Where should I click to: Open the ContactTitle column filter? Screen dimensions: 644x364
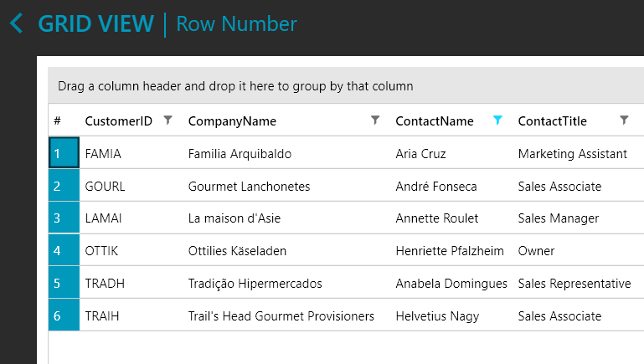tap(624, 120)
